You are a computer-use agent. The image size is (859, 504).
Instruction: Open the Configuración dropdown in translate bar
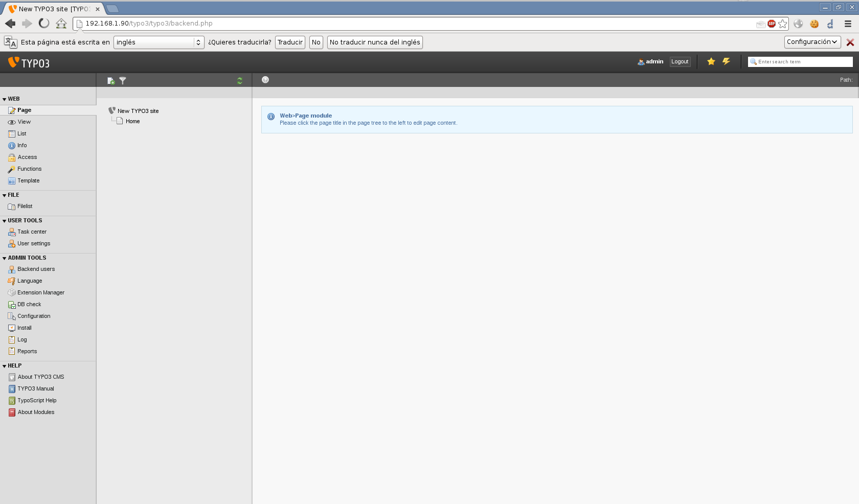tap(812, 42)
